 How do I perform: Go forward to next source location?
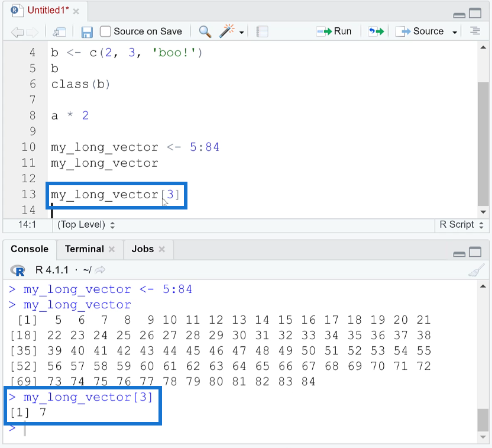(33, 32)
